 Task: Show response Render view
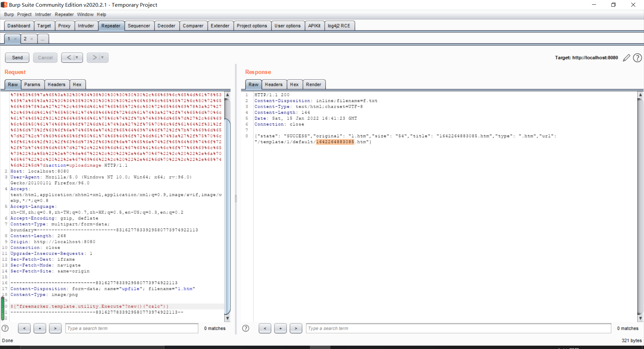314,85
